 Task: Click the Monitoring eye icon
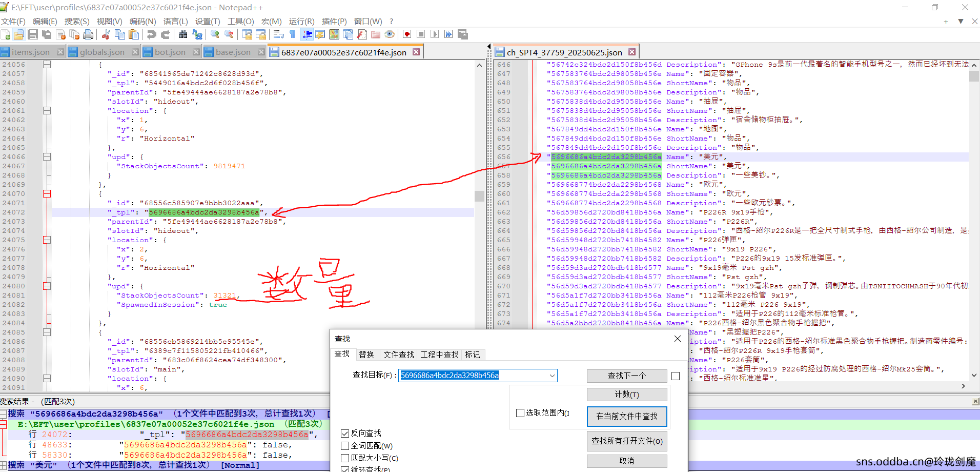390,34
